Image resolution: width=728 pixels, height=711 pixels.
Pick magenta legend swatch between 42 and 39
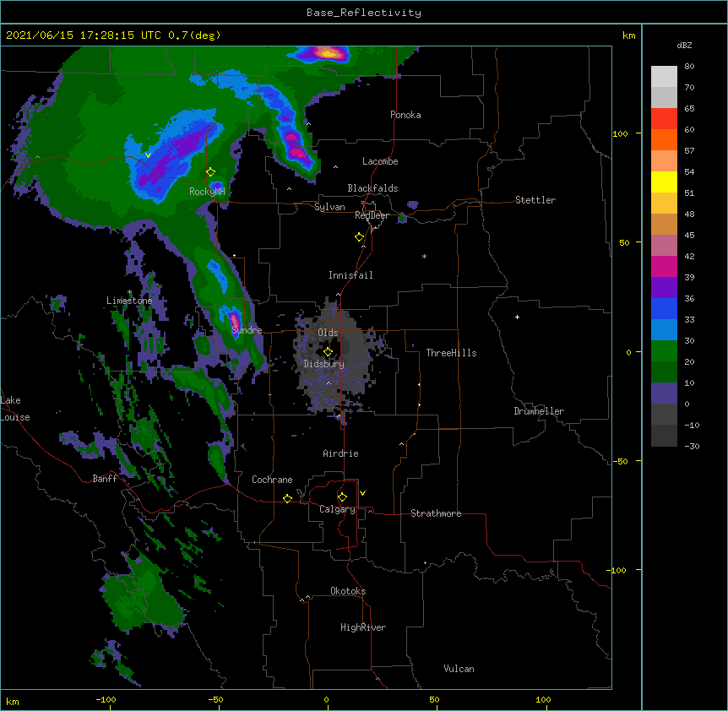(x=664, y=266)
